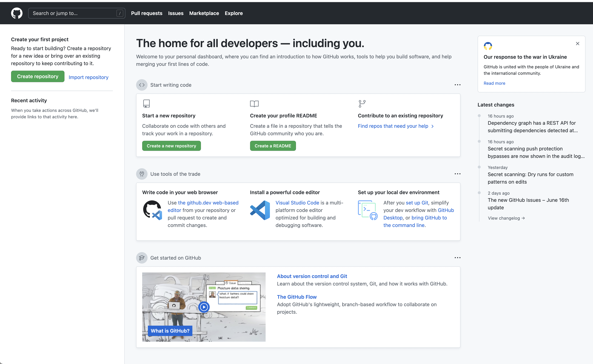Screen dimensions: 593x364
Task: Click the Create your profile README heading
Action: 283,116
